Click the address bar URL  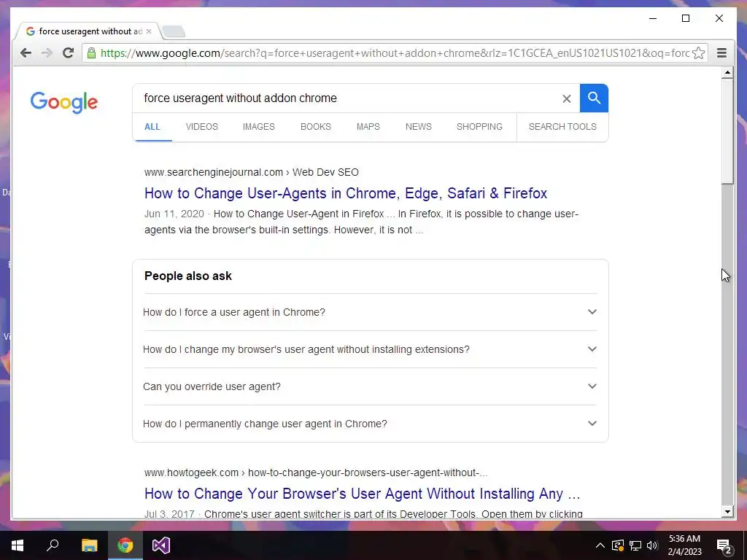pyautogui.click(x=395, y=52)
